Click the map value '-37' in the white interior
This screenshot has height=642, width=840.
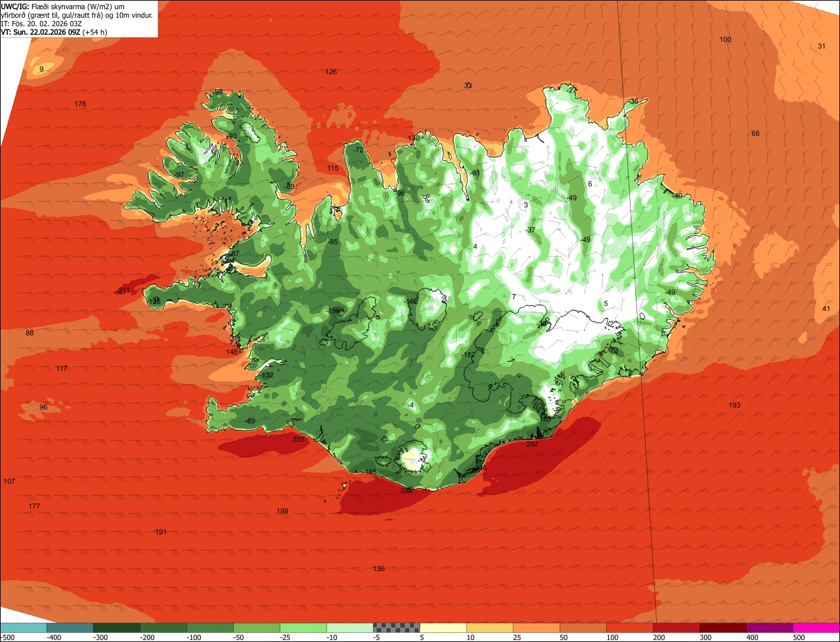coord(530,230)
